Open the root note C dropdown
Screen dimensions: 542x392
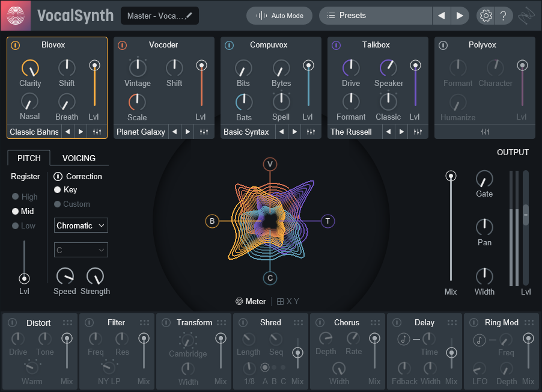point(81,250)
